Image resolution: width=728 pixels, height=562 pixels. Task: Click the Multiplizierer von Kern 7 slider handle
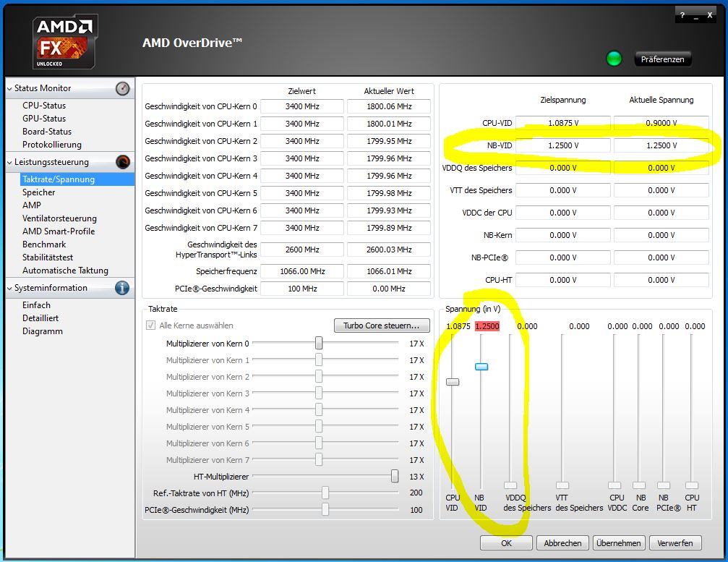tap(319, 459)
